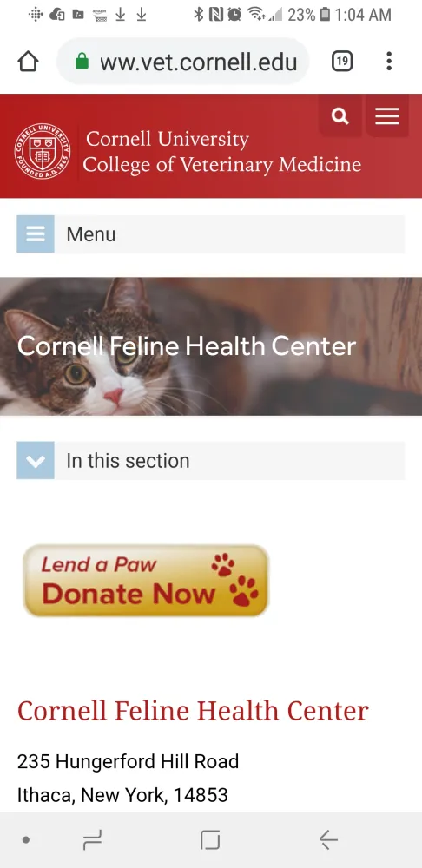Screen dimensions: 422x868
Task: Open the Chrome three-dot overflow menu
Action: pos(389,62)
